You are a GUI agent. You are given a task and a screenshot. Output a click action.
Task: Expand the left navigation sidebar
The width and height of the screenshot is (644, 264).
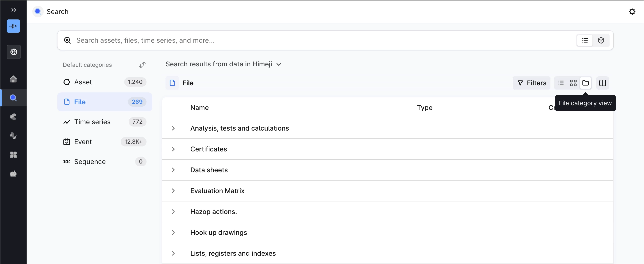(14, 10)
